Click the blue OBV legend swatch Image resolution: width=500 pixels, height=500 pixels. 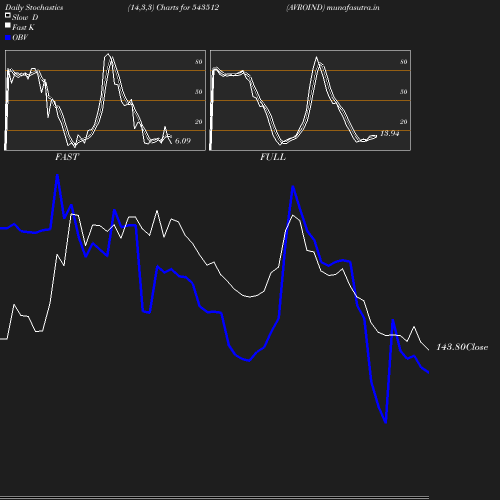coord(8,38)
